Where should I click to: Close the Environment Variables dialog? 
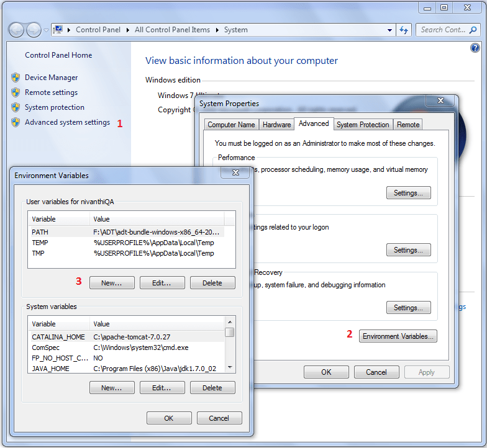[x=236, y=172]
